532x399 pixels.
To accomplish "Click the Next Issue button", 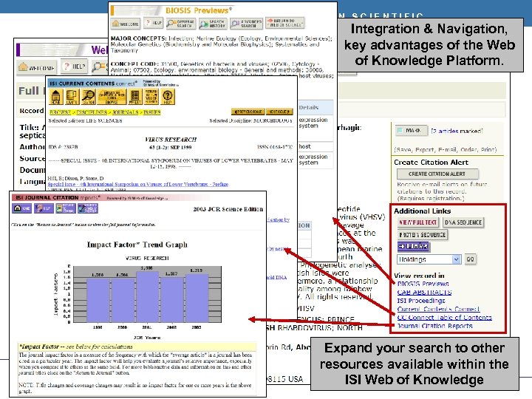I will (279, 112).
